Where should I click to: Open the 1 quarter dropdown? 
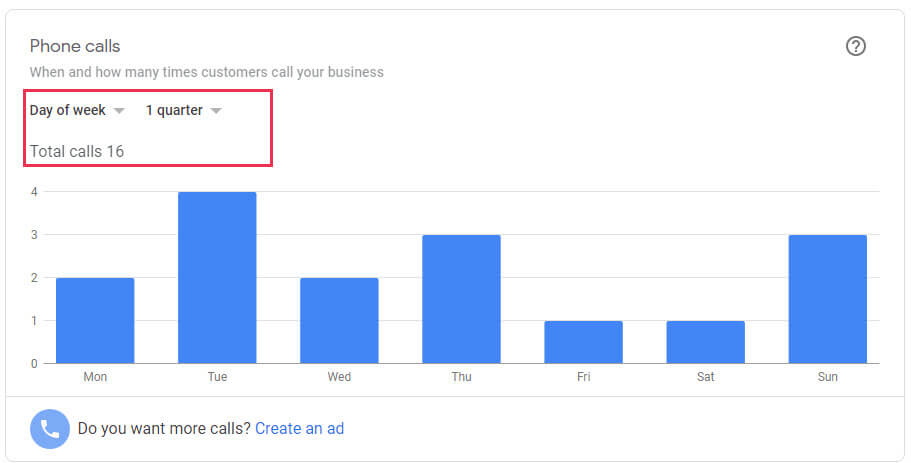(x=174, y=110)
